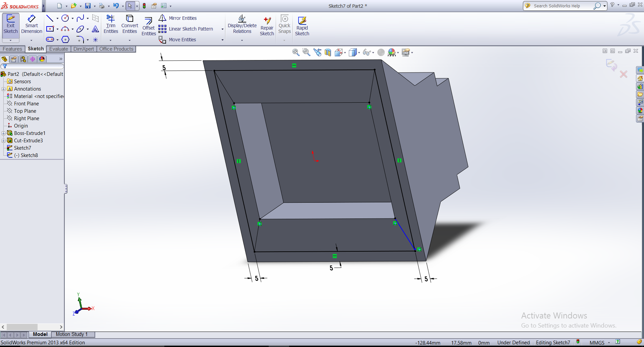Select the Line sketch tool
Image resolution: width=644 pixels, height=347 pixels.
point(50,18)
